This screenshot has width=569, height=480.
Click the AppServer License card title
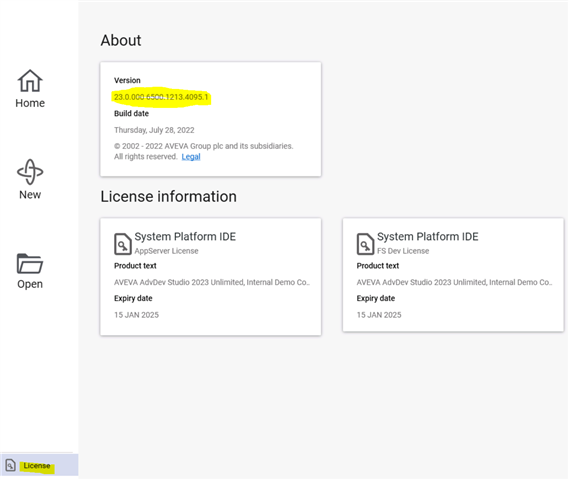click(185, 237)
